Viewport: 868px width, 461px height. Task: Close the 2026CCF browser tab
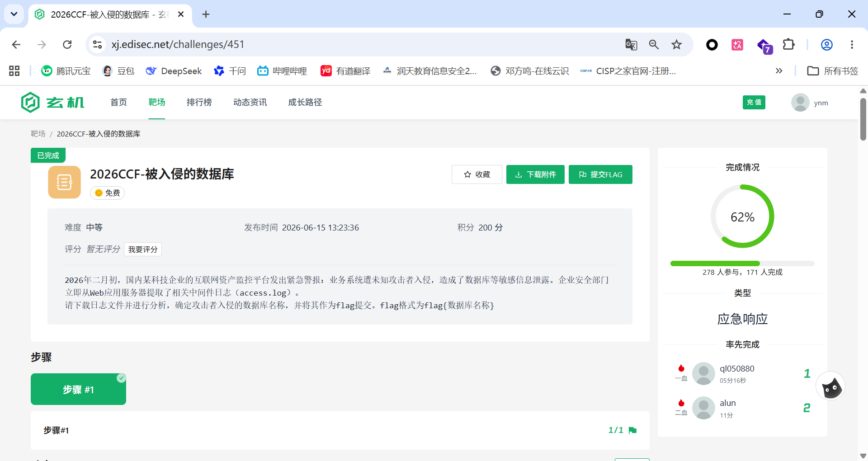tap(181, 14)
